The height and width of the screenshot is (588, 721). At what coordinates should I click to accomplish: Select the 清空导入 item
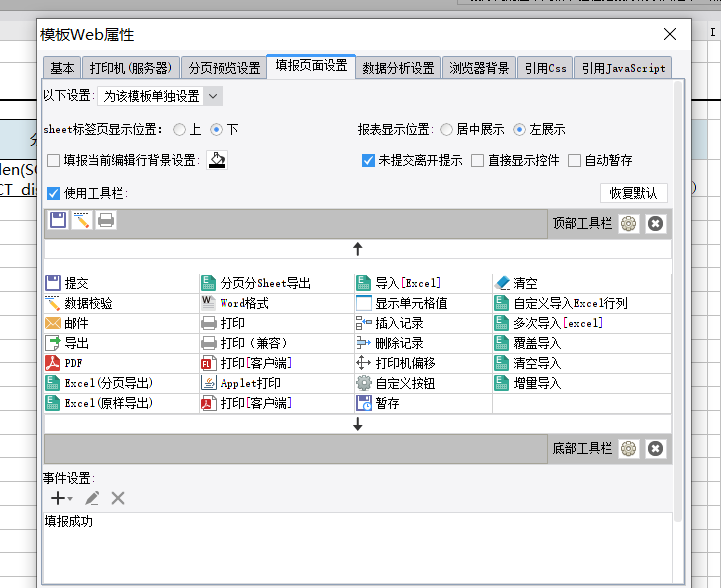tap(582, 363)
